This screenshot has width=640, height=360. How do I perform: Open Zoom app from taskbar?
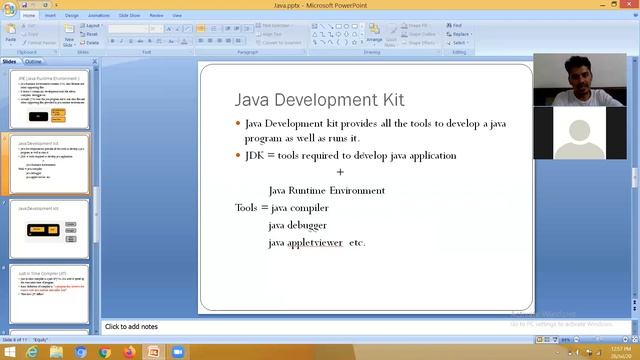click(x=178, y=352)
